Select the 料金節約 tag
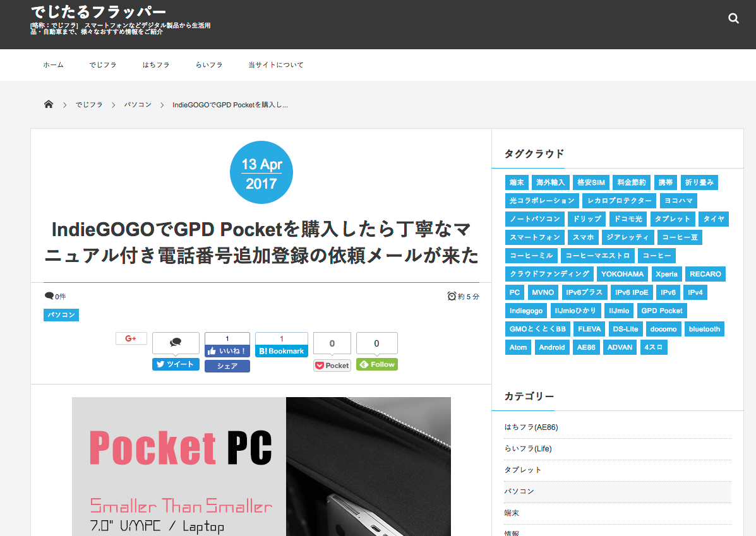756x536 pixels. tap(632, 182)
